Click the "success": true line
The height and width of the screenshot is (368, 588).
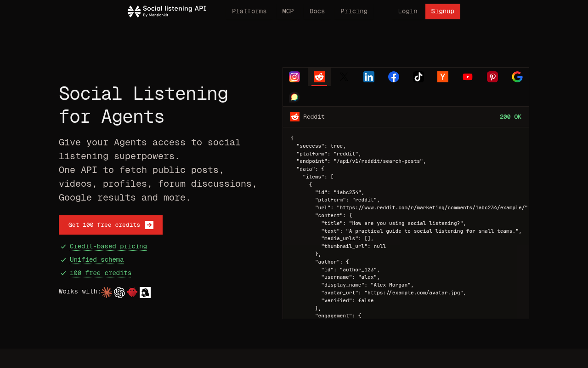(321, 146)
